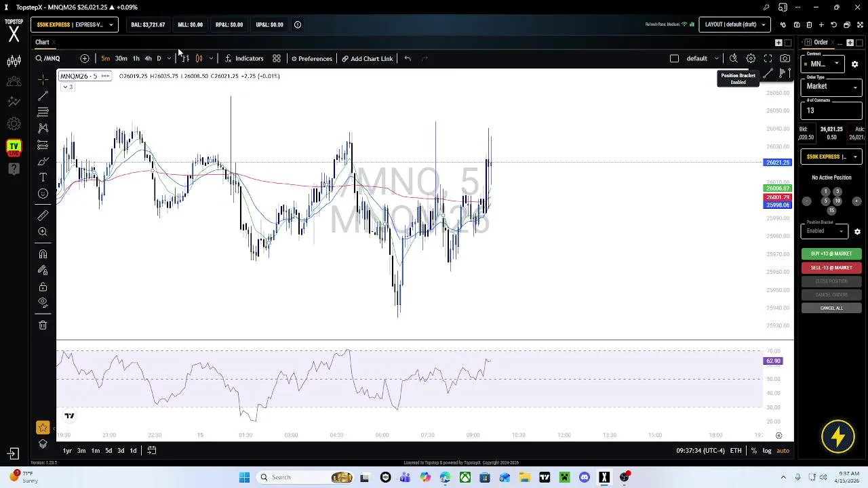Expand the Order Type Market dropdown
Image resolution: width=868 pixels, height=488 pixels.
pyautogui.click(x=831, y=87)
